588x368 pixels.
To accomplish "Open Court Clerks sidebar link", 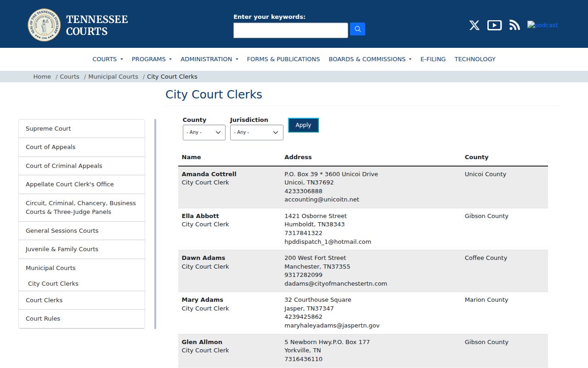I will coord(82,300).
